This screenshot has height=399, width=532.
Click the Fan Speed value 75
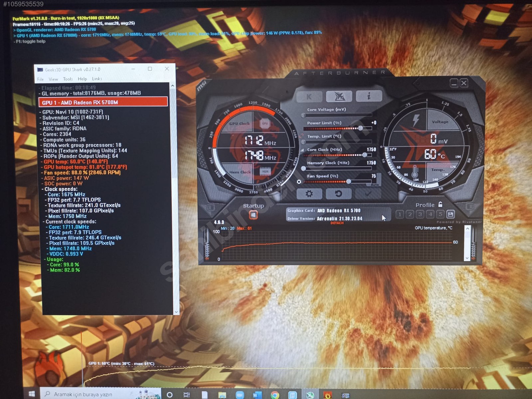click(x=374, y=176)
